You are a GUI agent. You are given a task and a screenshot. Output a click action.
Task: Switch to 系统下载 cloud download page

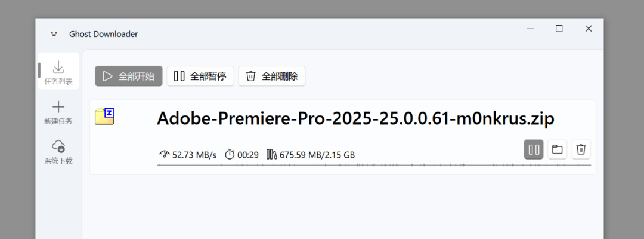pyautogui.click(x=58, y=152)
